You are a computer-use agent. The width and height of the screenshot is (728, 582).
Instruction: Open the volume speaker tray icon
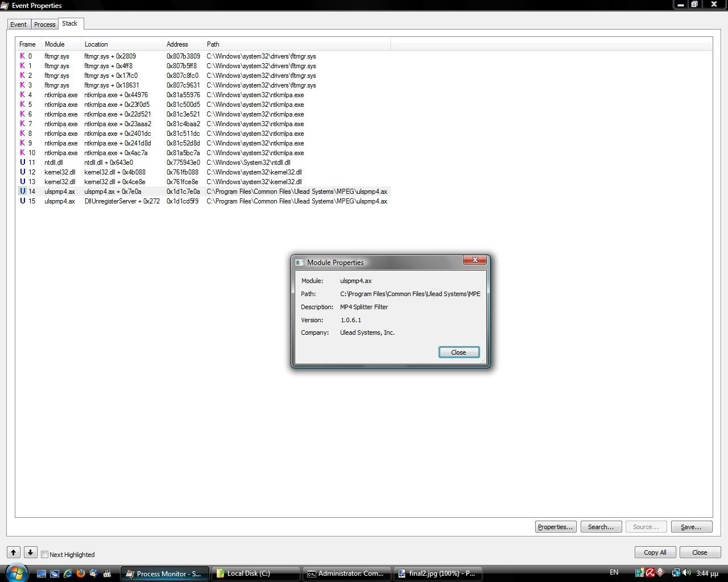pos(686,573)
